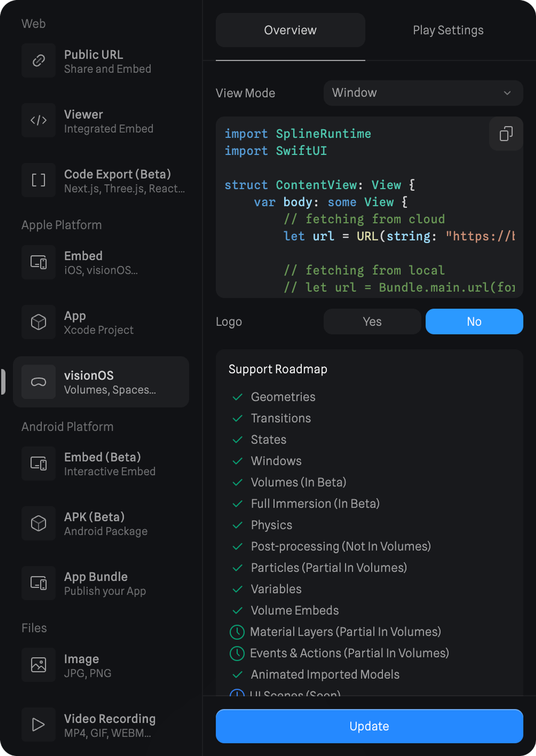Select the visionOS Volumes, Spaces item
536x756 pixels.
(x=101, y=382)
